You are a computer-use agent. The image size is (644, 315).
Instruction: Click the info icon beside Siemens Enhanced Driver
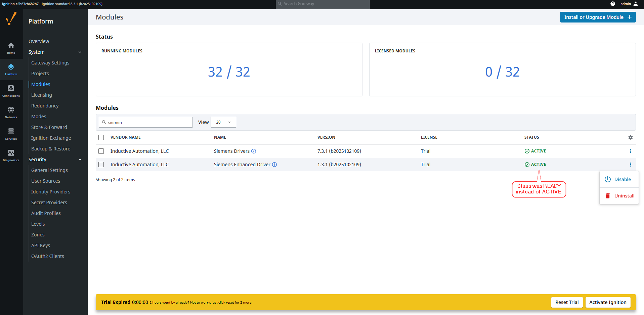pyautogui.click(x=274, y=165)
